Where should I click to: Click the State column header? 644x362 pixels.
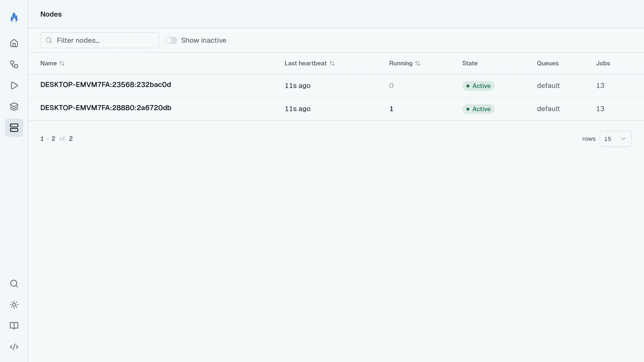pos(470,63)
